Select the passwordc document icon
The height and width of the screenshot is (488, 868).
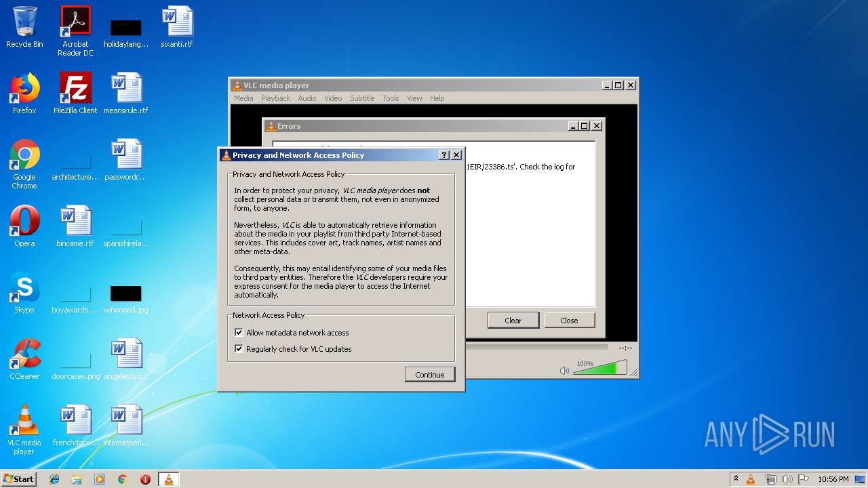(126, 160)
